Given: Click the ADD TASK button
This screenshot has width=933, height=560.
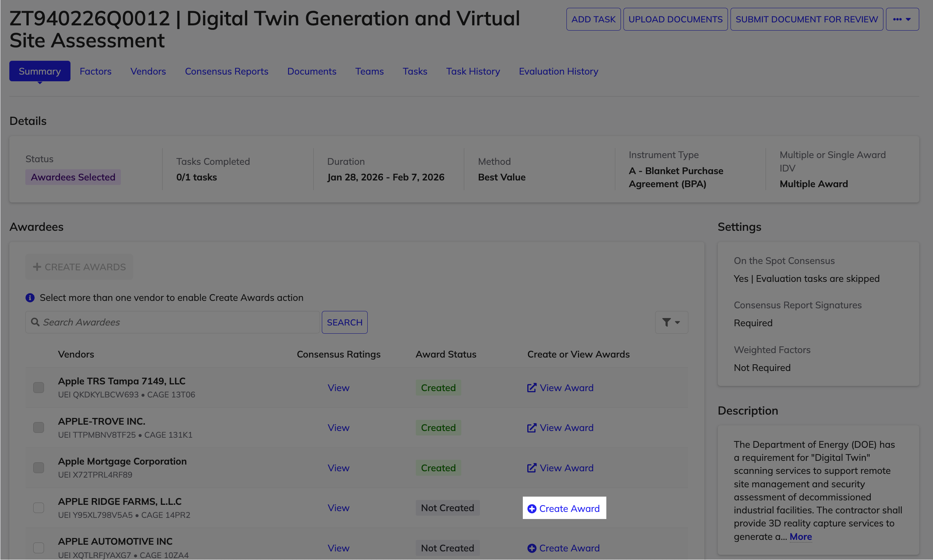Looking at the screenshot, I should pos(593,19).
